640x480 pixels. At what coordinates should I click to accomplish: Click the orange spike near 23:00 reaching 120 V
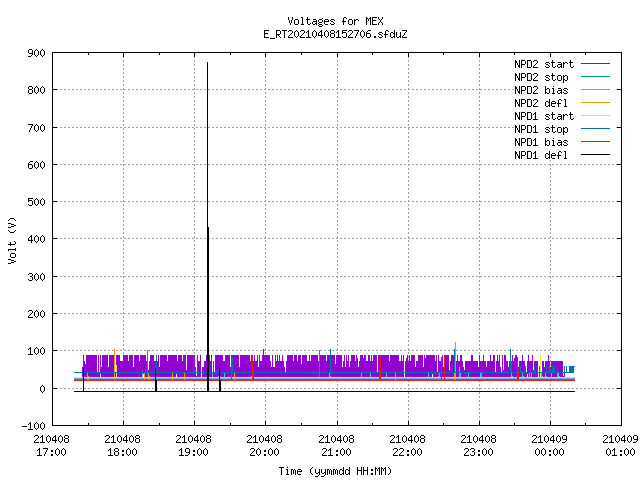[455, 359]
